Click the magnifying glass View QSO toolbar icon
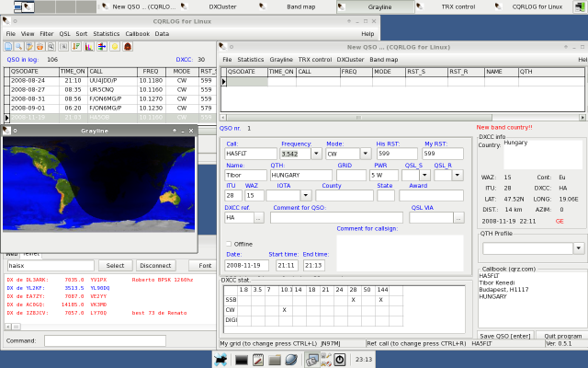Viewport: 588px width, 368px height. click(x=18, y=47)
